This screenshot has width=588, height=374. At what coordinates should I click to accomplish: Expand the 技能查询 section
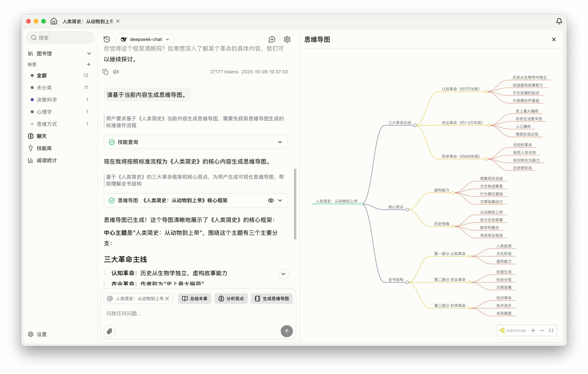coord(280,142)
